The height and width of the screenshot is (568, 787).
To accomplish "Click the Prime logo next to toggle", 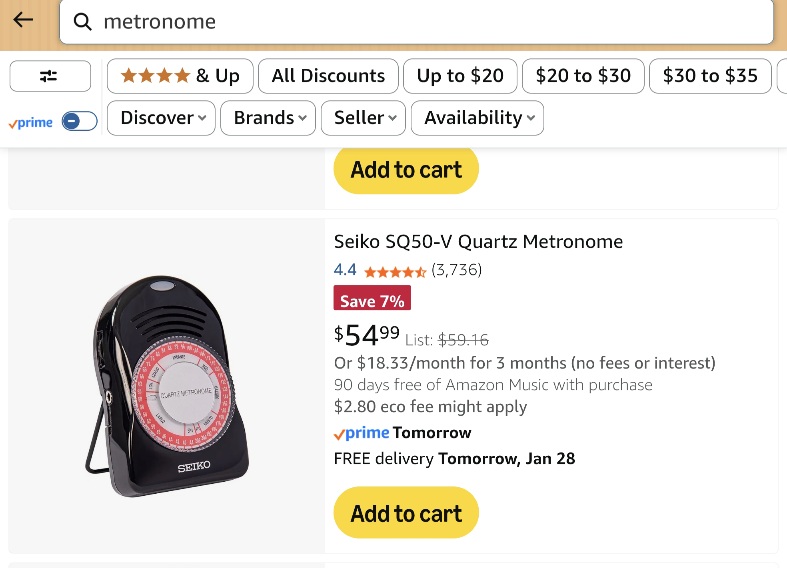I will tap(31, 122).
